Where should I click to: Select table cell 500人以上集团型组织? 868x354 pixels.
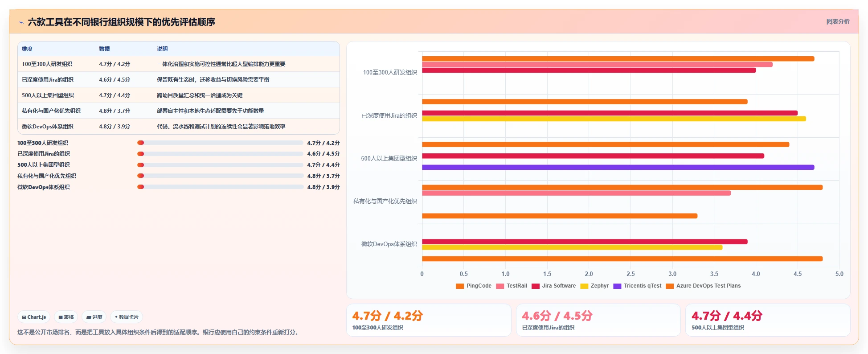pyautogui.click(x=48, y=95)
